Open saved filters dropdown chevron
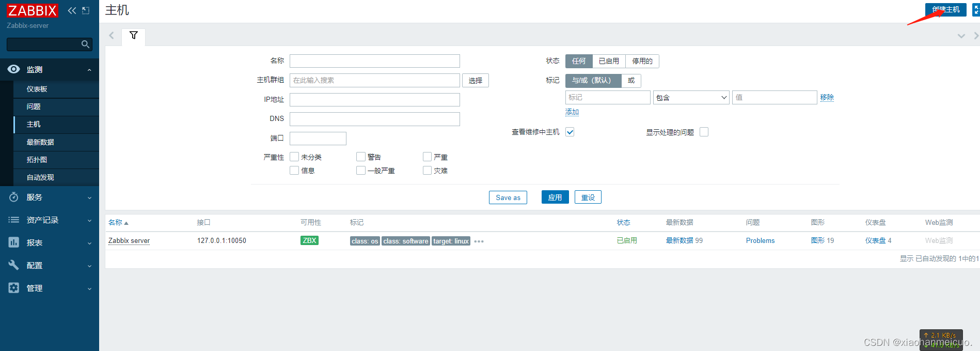Screen dimensions: 980x351 pyautogui.click(x=961, y=36)
